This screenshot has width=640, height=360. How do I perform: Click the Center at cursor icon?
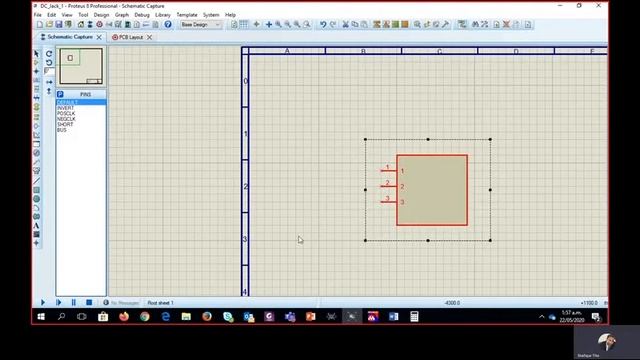(269, 24)
